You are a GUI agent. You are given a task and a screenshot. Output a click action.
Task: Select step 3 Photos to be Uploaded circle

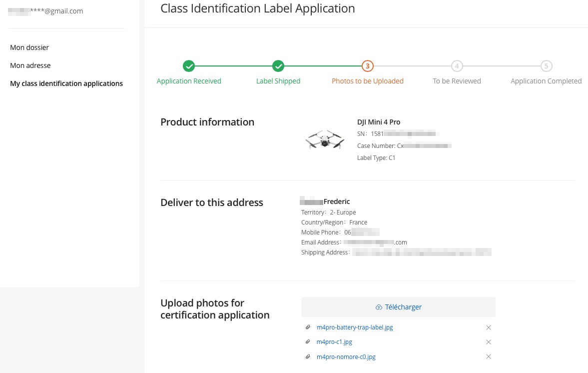[x=368, y=66]
